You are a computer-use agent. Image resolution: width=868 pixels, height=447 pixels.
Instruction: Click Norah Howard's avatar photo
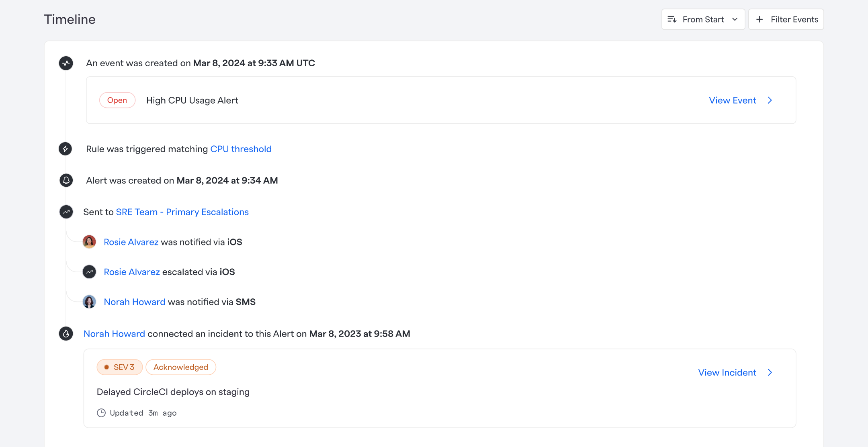click(89, 302)
